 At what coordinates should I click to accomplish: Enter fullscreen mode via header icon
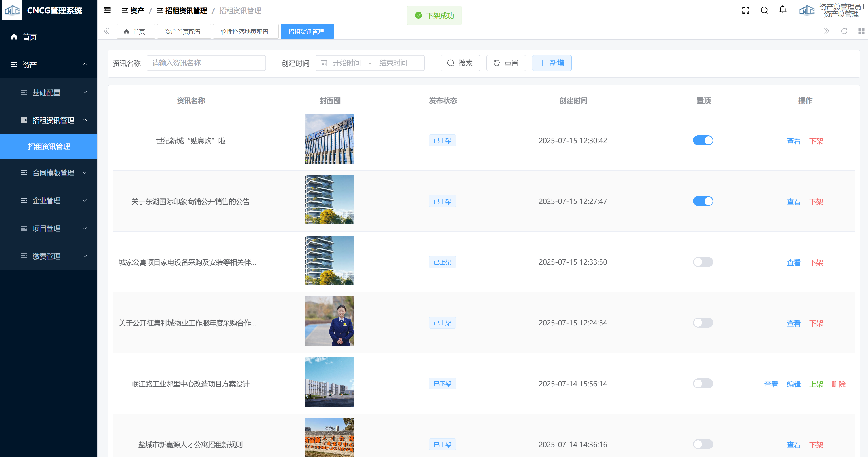(746, 10)
